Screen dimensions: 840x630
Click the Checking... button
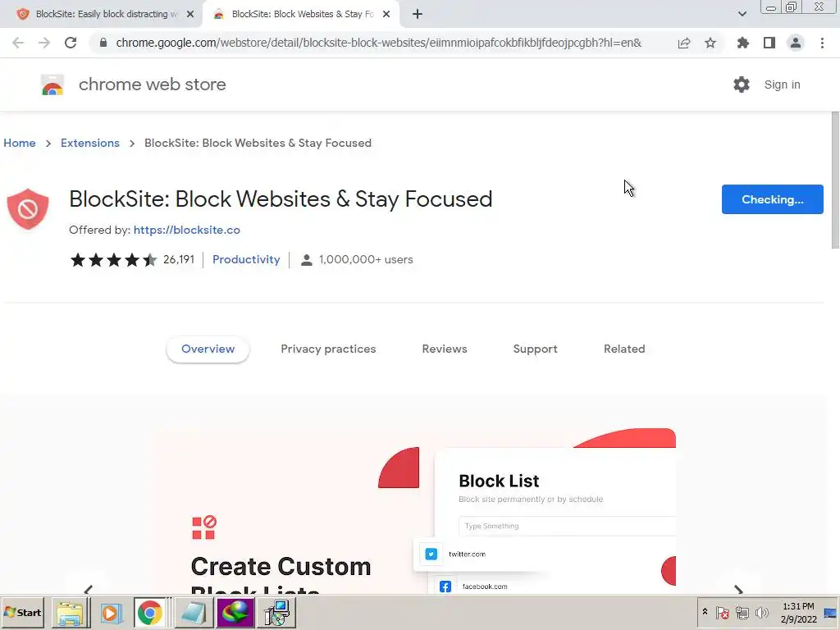coord(772,199)
